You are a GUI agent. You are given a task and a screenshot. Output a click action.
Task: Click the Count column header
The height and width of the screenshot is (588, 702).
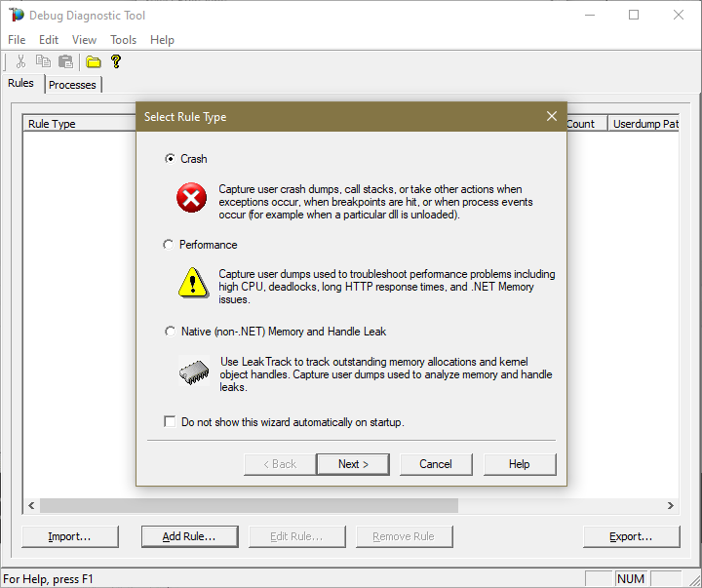coord(587,124)
